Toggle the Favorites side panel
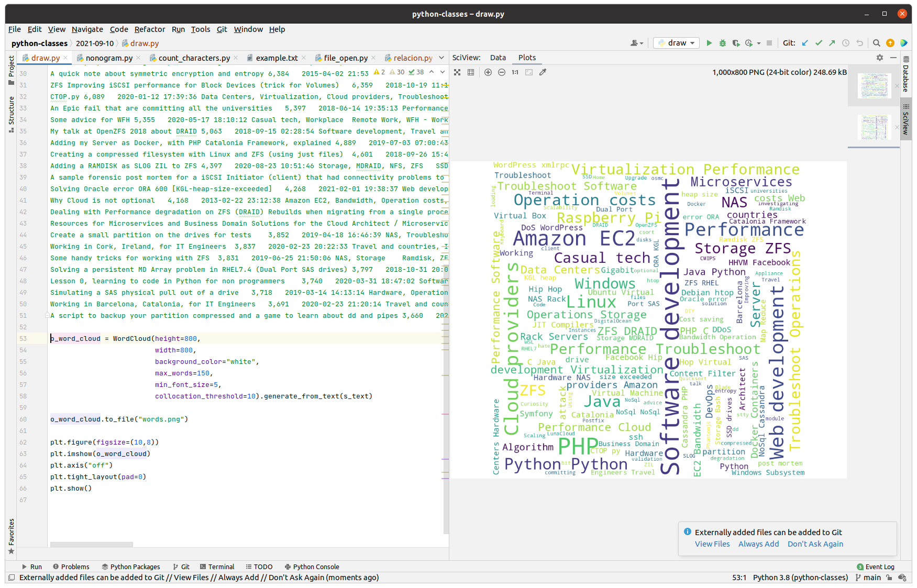The width and height of the screenshot is (917, 588). click(12, 536)
